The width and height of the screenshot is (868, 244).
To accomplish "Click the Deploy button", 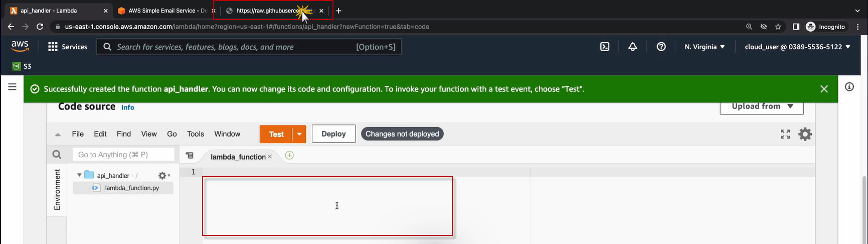I will pyautogui.click(x=333, y=134).
